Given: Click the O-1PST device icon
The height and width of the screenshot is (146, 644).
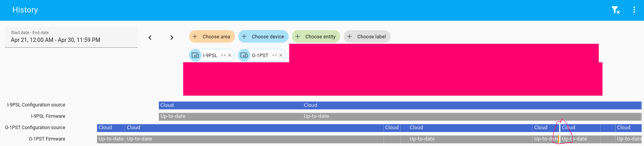Looking at the screenshot, I should point(244,55).
